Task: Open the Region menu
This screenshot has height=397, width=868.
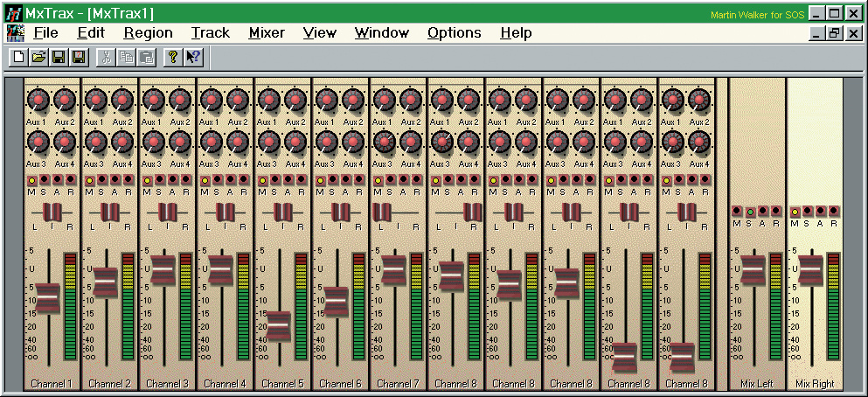Action: click(148, 33)
